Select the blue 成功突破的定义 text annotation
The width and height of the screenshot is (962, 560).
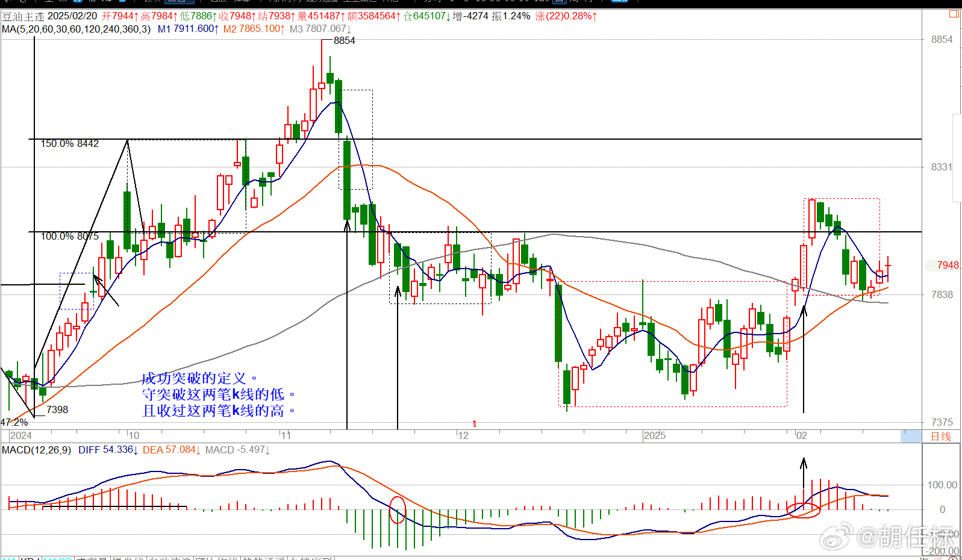pyautogui.click(x=199, y=379)
